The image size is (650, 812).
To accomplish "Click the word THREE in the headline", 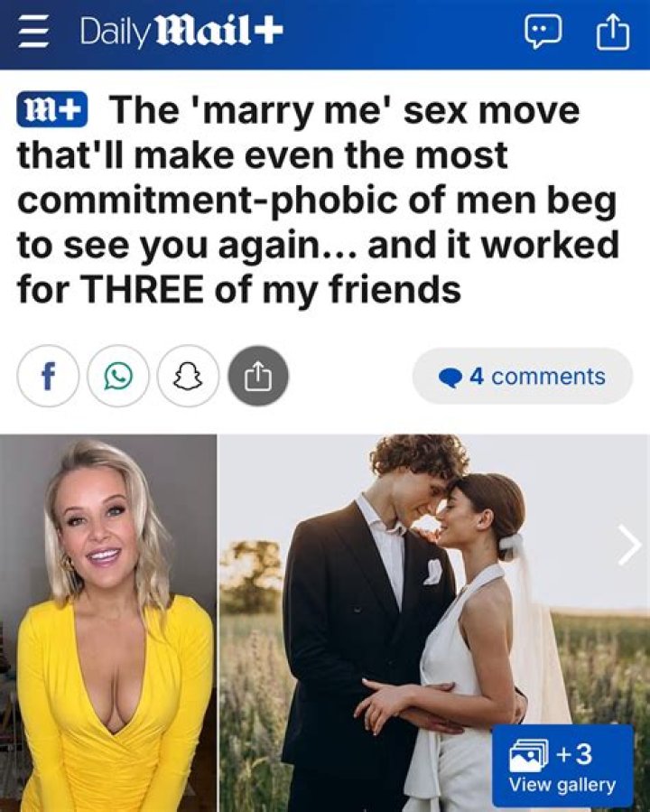I will [x=143, y=288].
